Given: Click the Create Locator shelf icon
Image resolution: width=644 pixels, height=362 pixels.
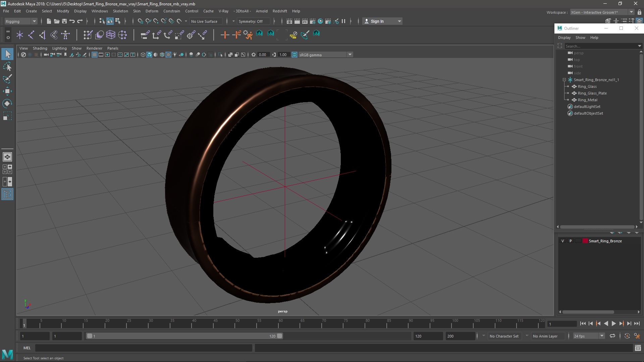Looking at the screenshot, I should 20,35.
